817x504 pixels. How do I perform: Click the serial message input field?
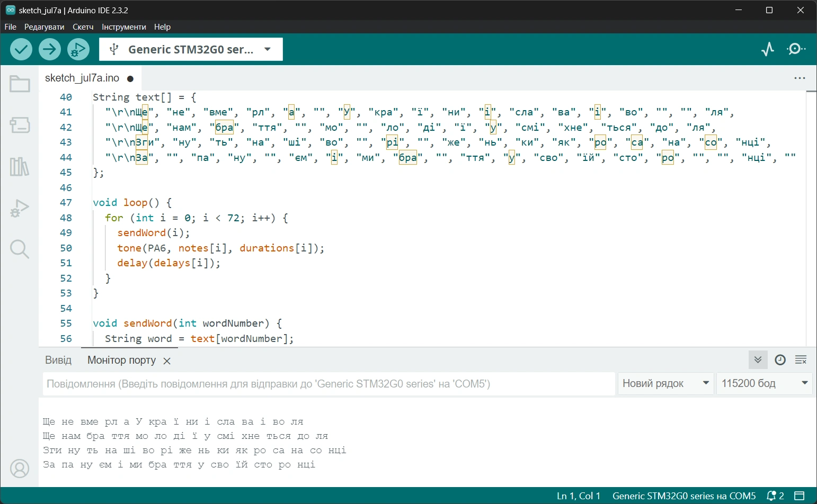[328, 384]
